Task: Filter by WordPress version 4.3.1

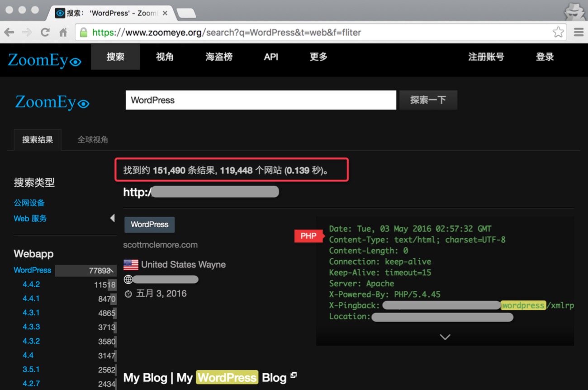Action: click(x=31, y=313)
